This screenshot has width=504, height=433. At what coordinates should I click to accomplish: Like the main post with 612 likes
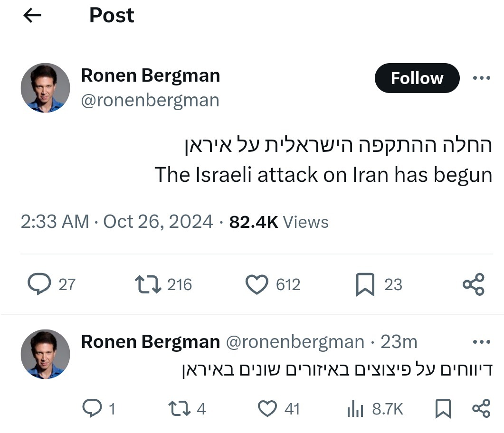[257, 284]
